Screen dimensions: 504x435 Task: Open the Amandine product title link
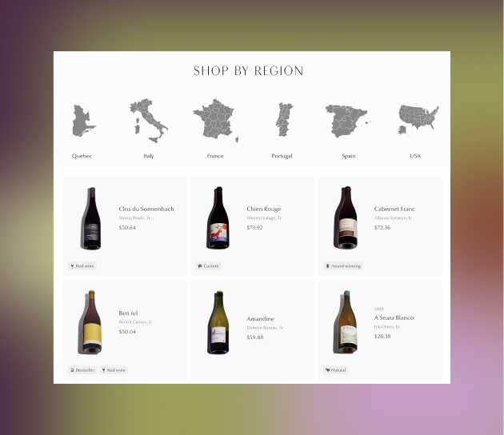[260, 319]
